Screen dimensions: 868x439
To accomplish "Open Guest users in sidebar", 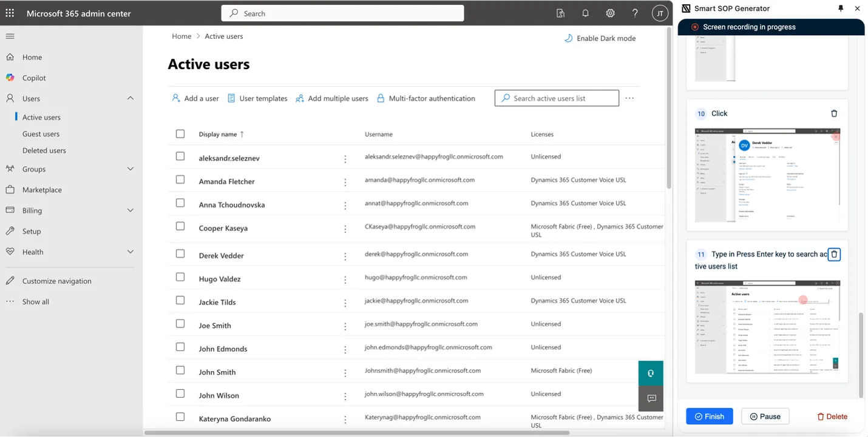I will click(41, 134).
